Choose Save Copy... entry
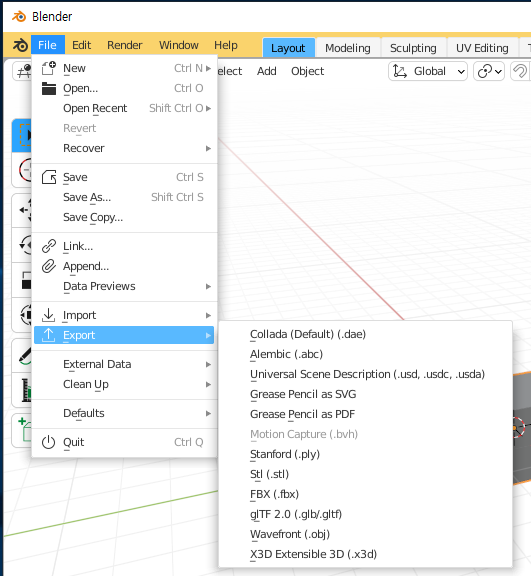The width and height of the screenshot is (531, 576). coord(124,217)
